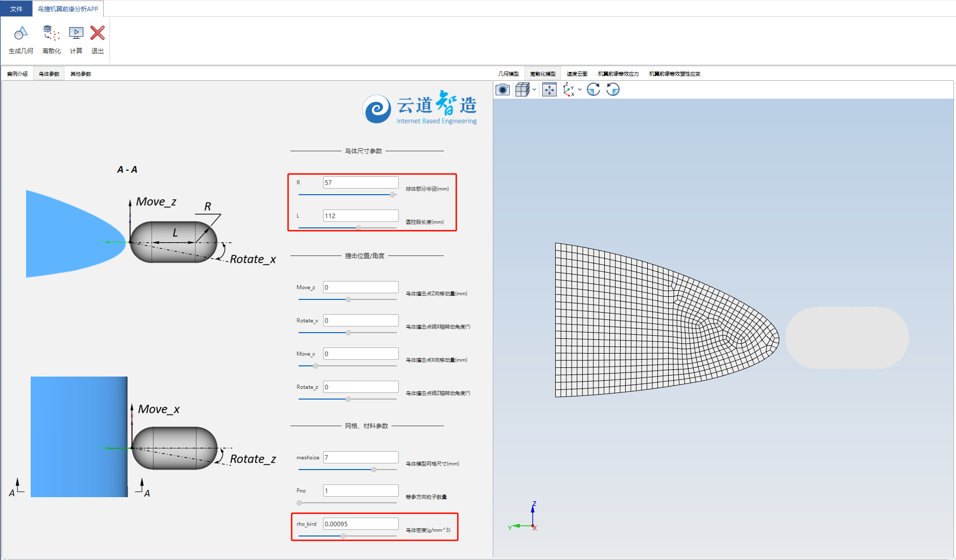Switch to the 其他参数 tab
The width and height of the screenshot is (956, 560).
81,74
